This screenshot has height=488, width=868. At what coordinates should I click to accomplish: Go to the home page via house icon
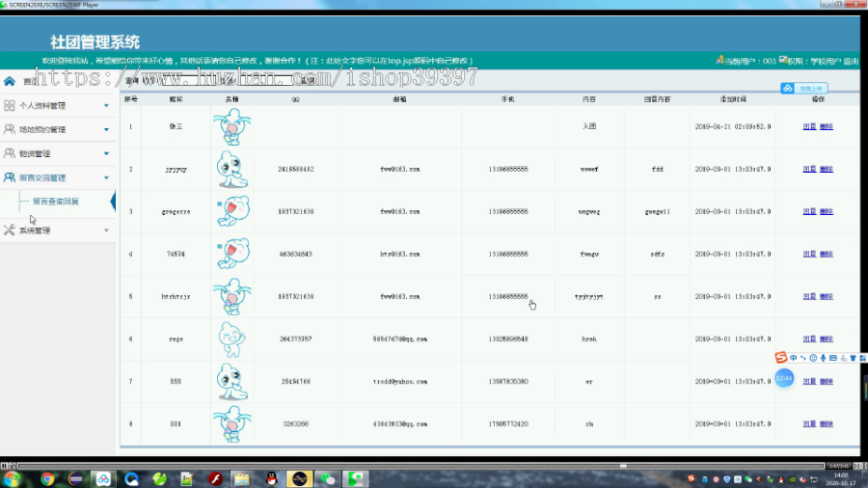pos(10,81)
